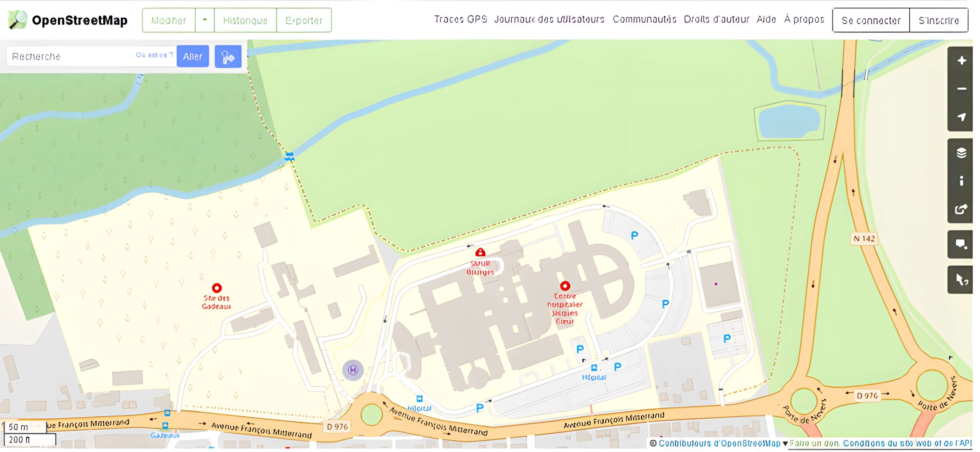Click the hospital helipad marker icon
Image resolution: width=980 pixels, height=452 pixels.
[x=353, y=370]
